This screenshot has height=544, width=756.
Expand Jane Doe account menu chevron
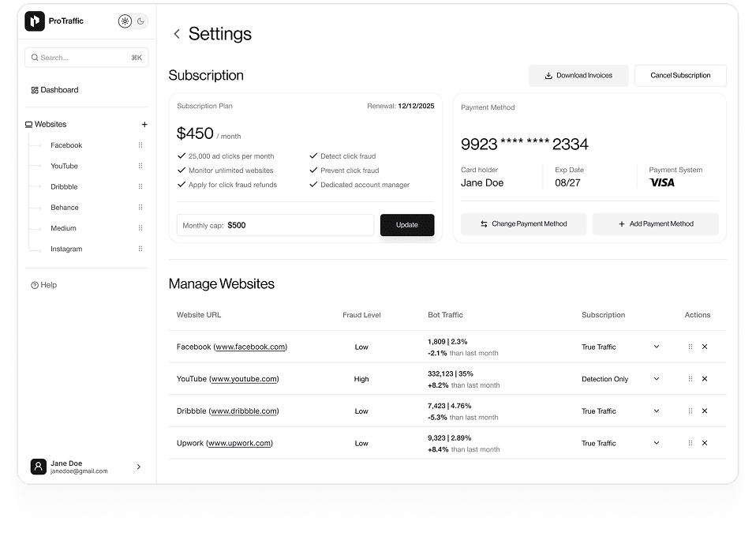[139, 467]
